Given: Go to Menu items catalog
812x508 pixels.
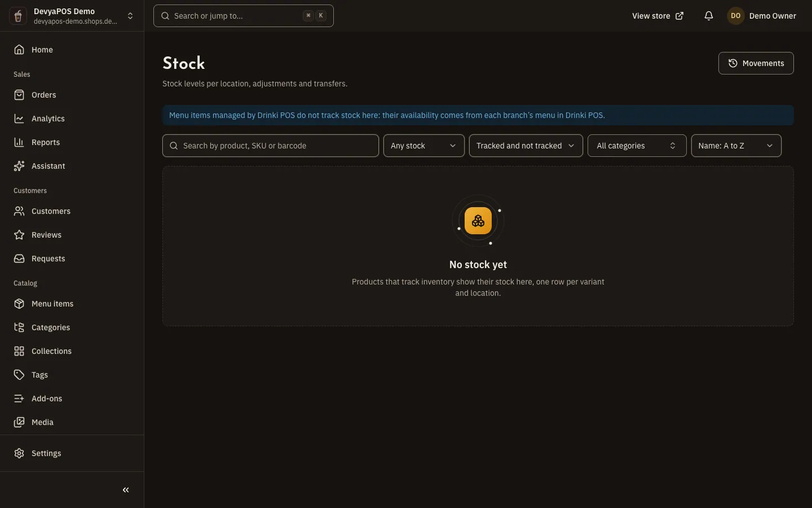Looking at the screenshot, I should [x=72, y=304].
